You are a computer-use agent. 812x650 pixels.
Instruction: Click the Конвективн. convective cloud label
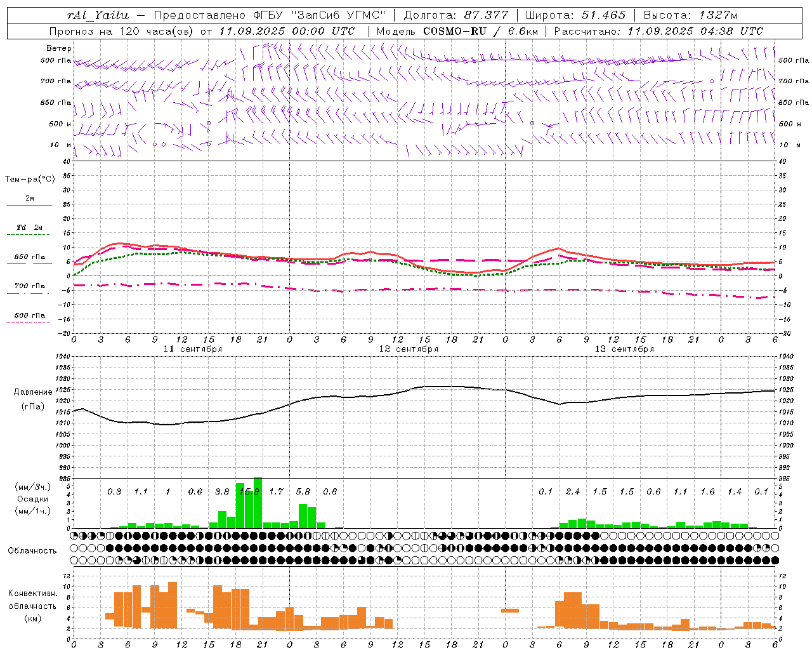(x=32, y=594)
